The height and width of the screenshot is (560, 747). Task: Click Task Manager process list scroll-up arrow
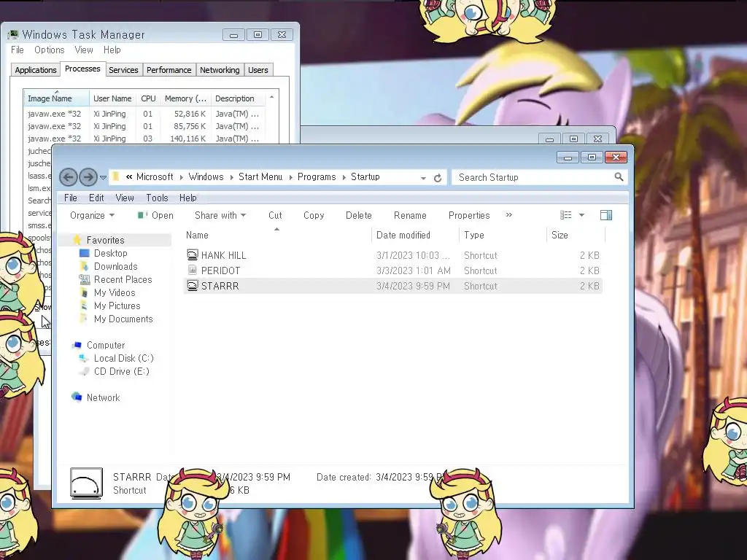271,97
